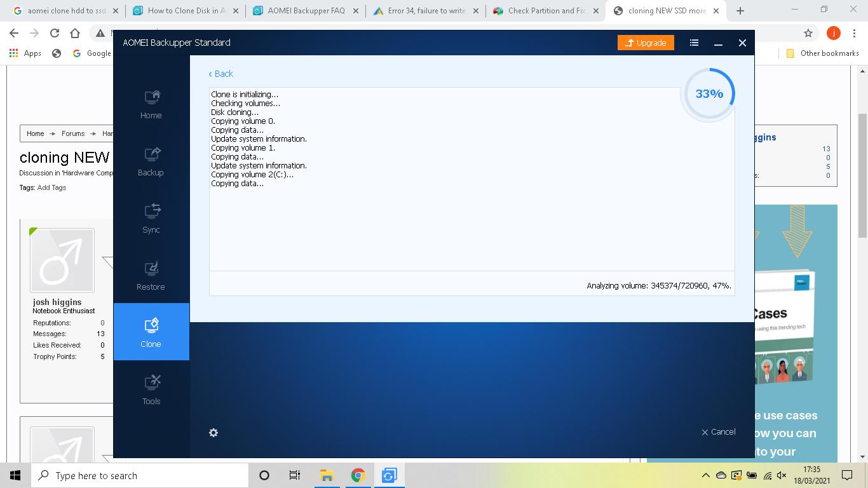This screenshot has height=488, width=868.
Task: Click the Home breadcrumb on forum page
Action: point(36,133)
